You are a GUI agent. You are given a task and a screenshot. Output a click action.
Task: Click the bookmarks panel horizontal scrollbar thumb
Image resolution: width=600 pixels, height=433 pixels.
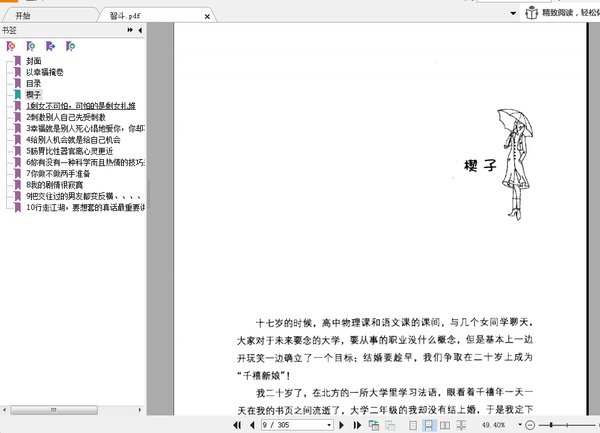tap(54, 410)
